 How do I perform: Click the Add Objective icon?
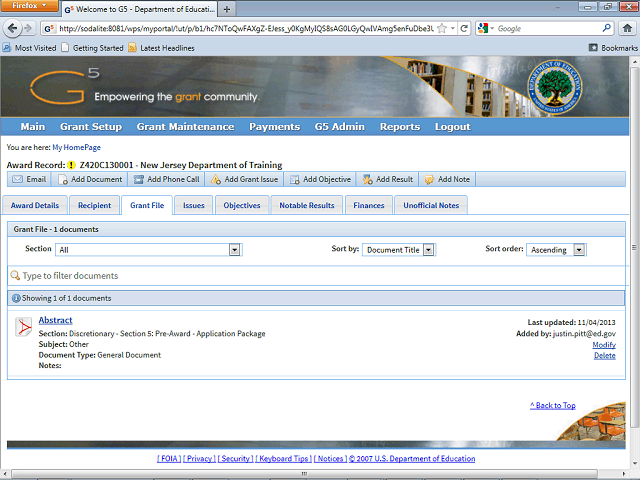click(294, 180)
